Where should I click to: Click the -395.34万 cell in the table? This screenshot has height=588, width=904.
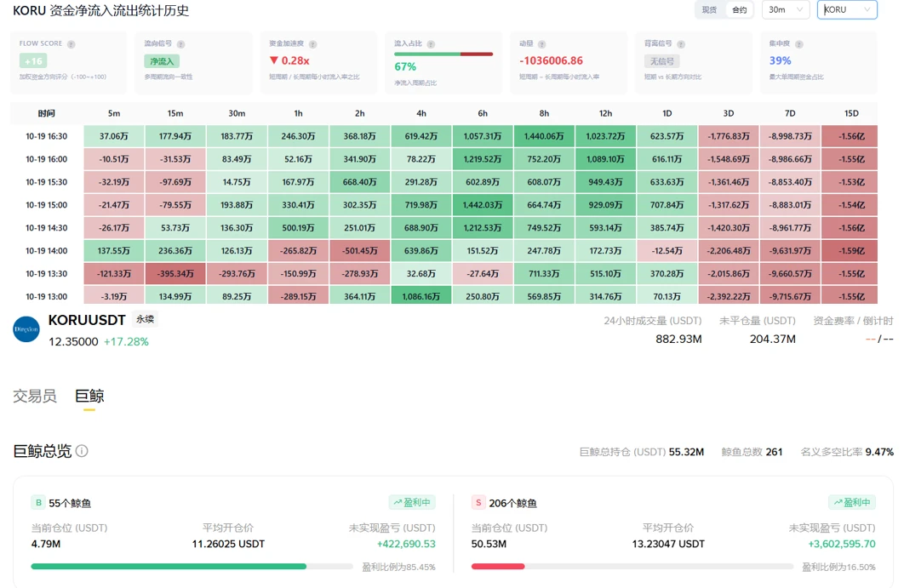coord(175,273)
